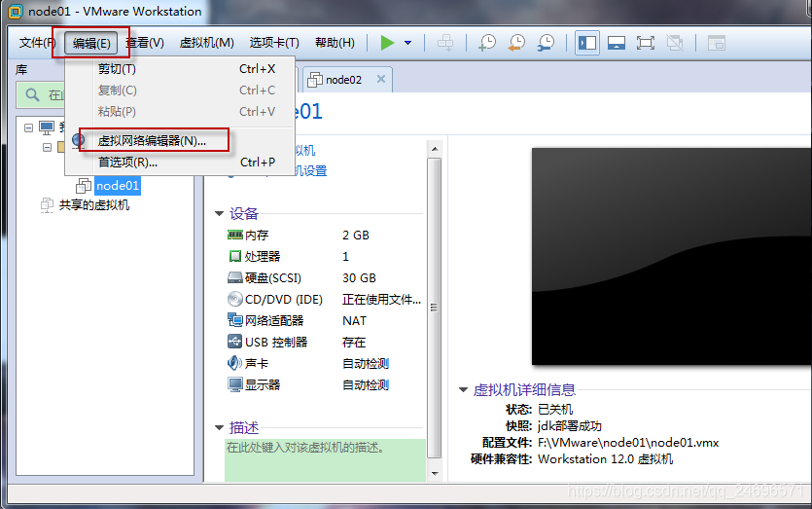Close the node02 tab
This screenshot has width=812, height=509.
pyautogui.click(x=381, y=79)
